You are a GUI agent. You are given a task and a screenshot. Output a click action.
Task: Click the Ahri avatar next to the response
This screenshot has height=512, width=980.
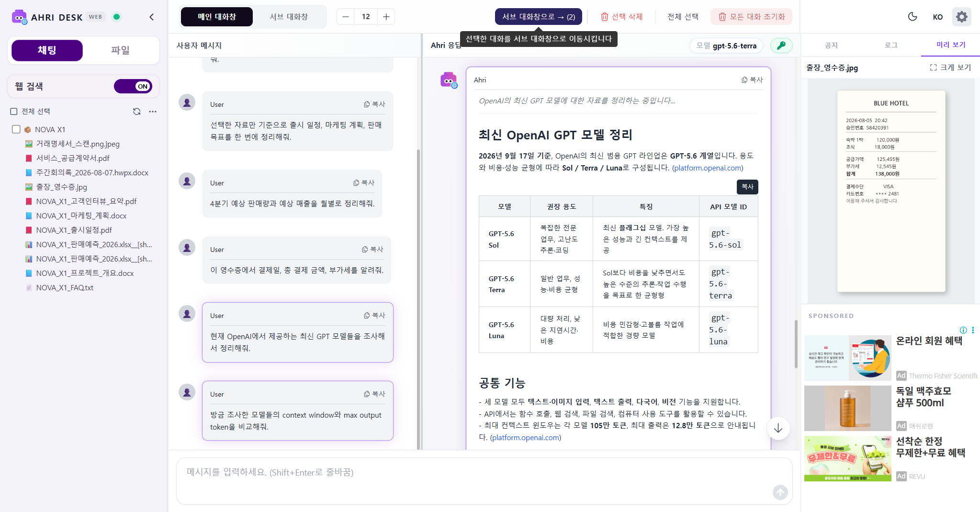pyautogui.click(x=449, y=80)
